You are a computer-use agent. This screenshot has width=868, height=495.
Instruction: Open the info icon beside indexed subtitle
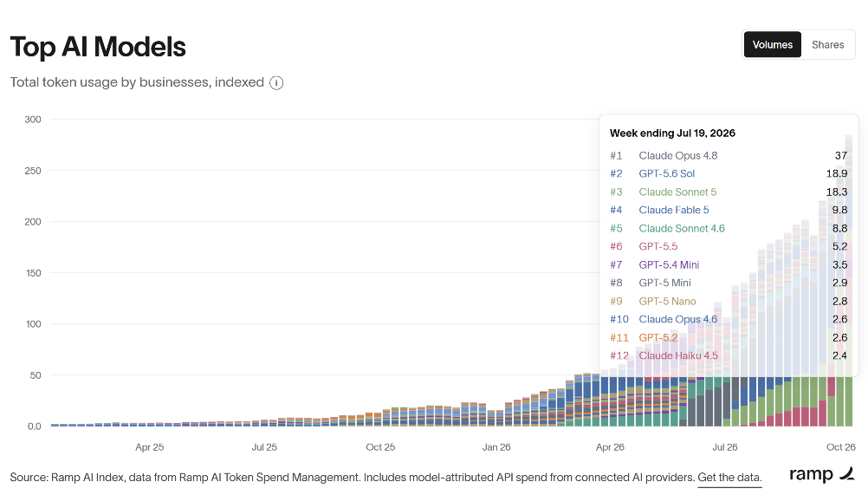click(276, 83)
